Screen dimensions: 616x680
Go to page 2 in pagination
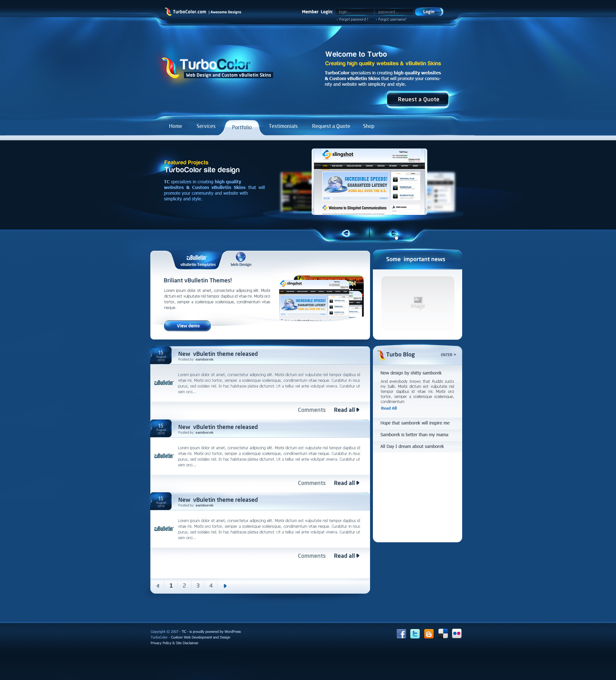[184, 586]
